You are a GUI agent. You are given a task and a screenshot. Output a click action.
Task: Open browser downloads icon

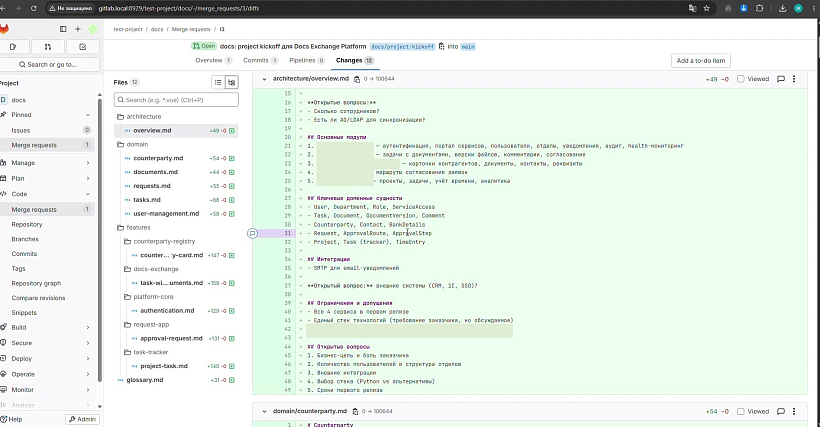pyautogui.click(x=782, y=8)
